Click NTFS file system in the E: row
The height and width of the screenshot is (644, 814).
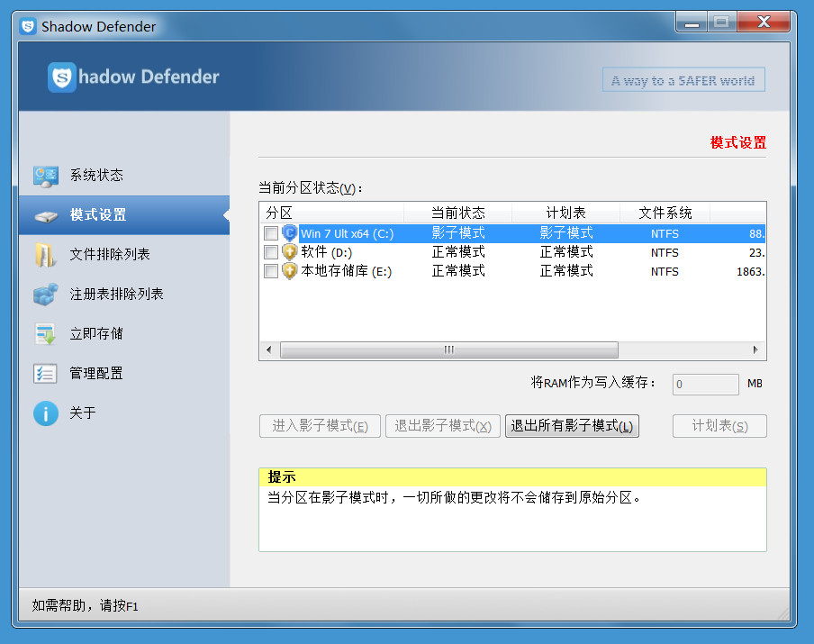[x=665, y=272]
